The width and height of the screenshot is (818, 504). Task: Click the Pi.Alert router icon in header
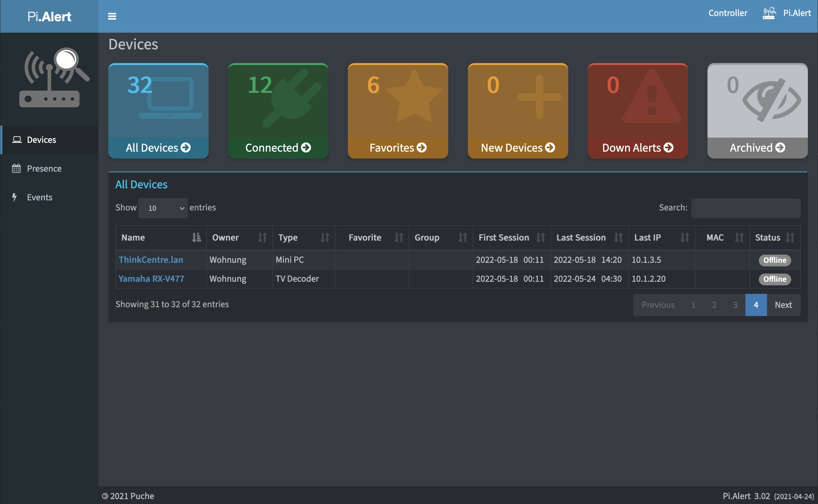tap(769, 13)
